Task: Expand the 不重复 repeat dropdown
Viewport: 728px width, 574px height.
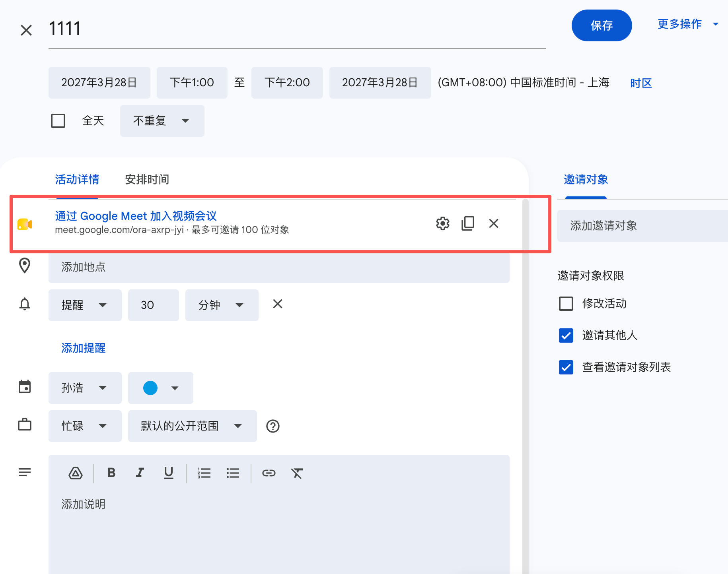Action: [162, 121]
